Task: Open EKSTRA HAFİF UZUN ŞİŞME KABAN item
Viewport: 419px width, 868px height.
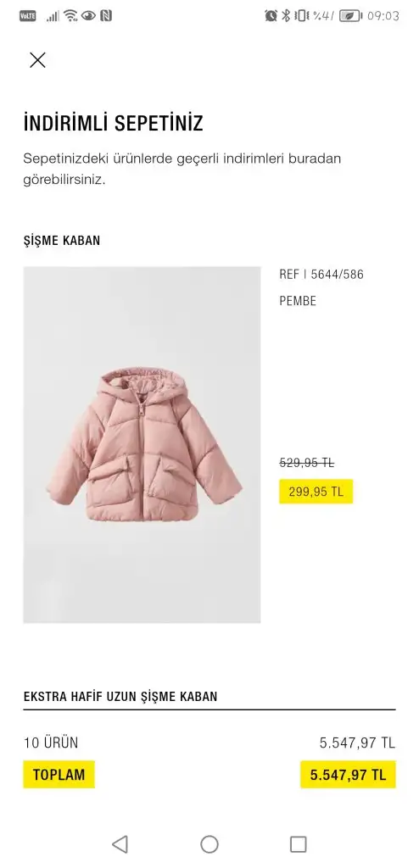Action: [120, 697]
